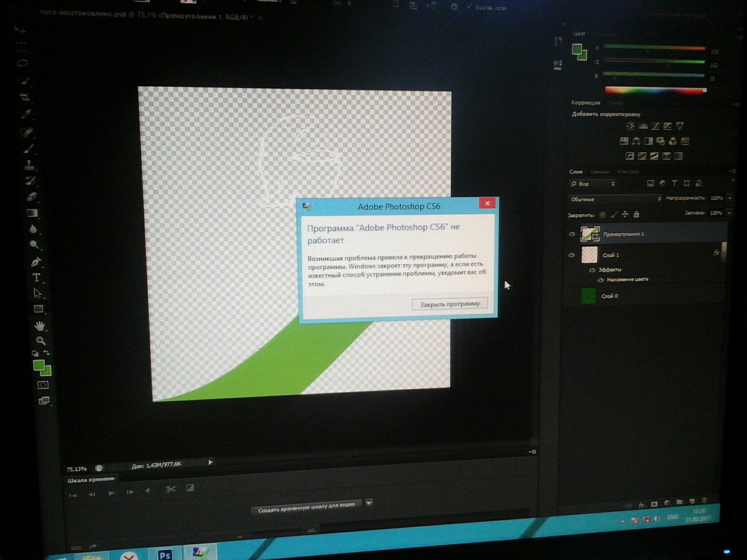Add Exposure adjustment icon

(668, 126)
